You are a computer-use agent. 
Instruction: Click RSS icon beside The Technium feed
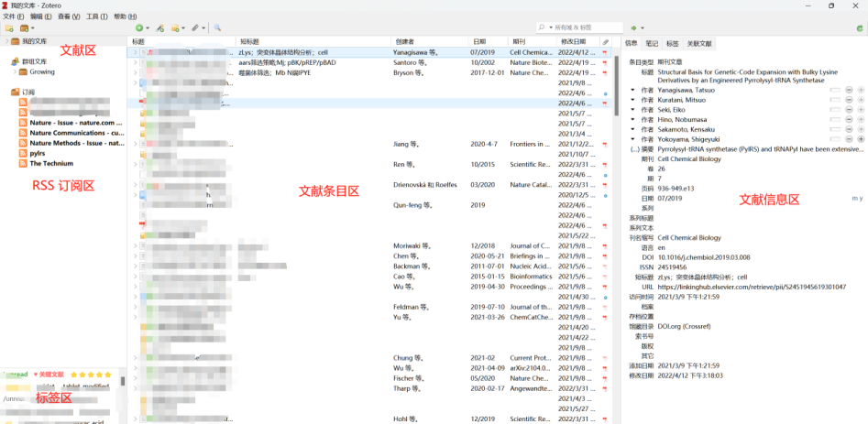pos(23,163)
